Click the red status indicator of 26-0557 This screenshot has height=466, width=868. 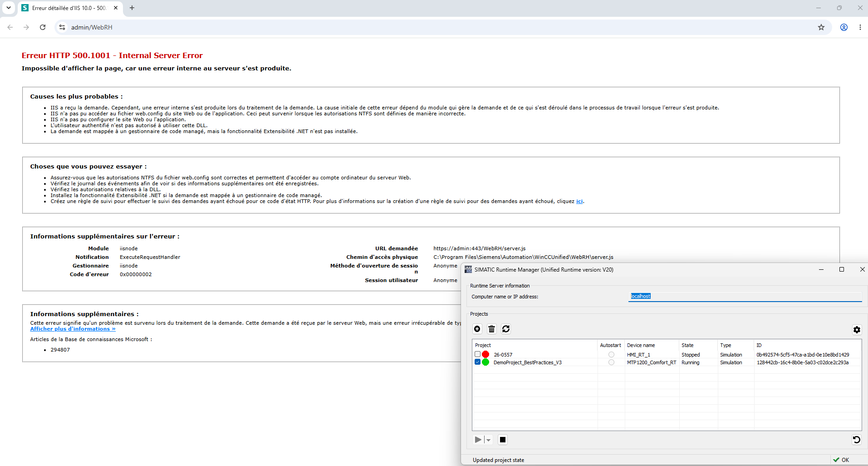coord(485,354)
